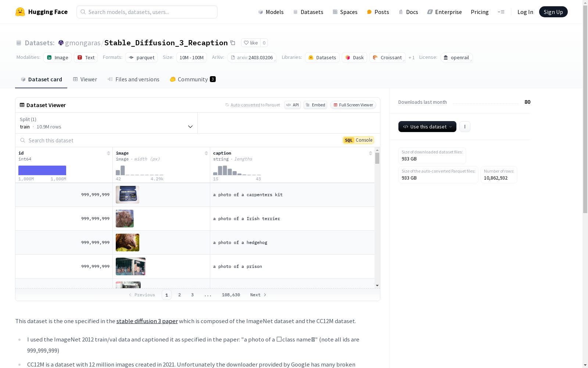Screen dimensions: 588x368
Task: Open the carpenters kit image thumbnail
Action: [x=128, y=195]
